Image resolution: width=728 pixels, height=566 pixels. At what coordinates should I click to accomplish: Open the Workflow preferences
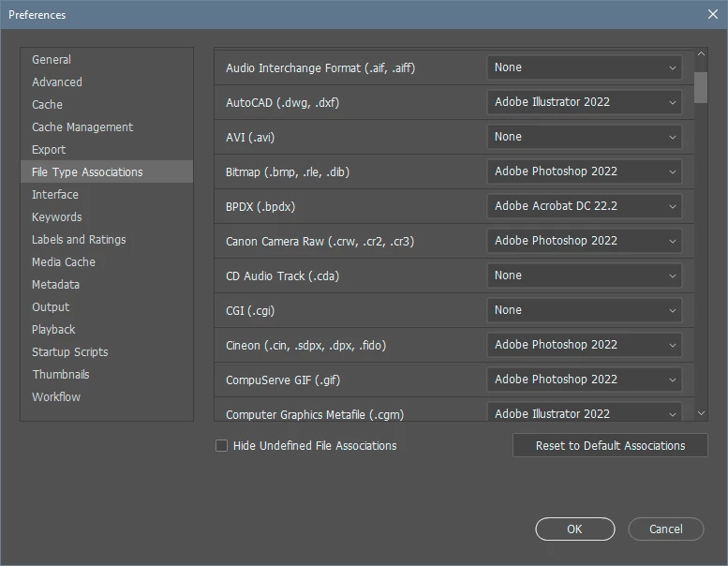point(106,397)
